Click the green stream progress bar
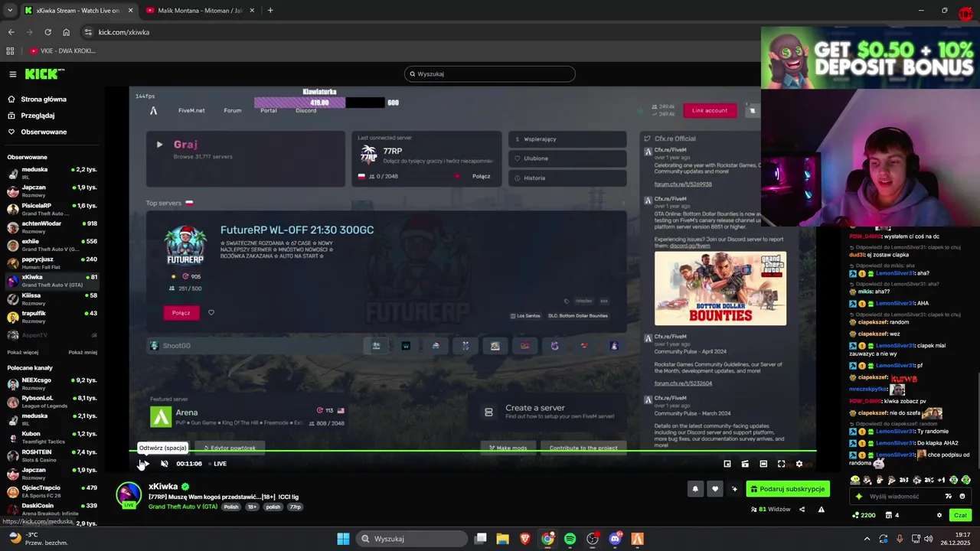 [x=472, y=452]
